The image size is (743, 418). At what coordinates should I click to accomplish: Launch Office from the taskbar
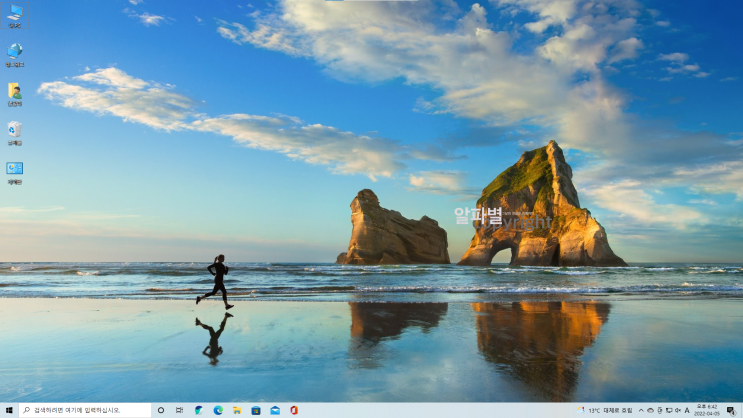tap(294, 410)
